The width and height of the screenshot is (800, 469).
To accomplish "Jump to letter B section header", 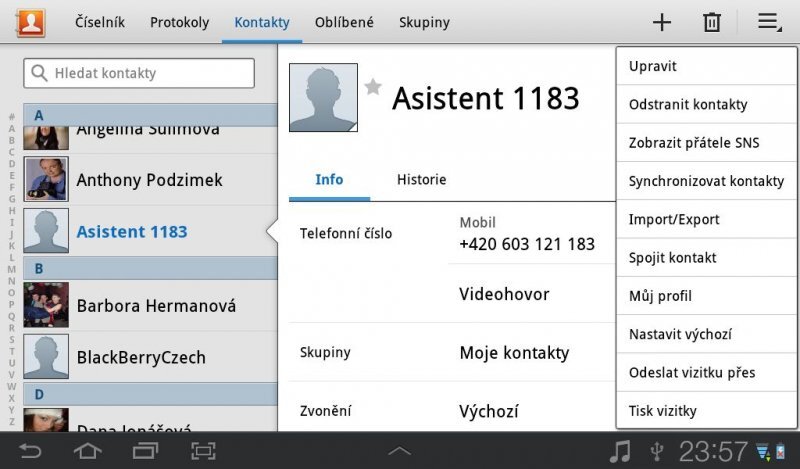I will pyautogui.click(x=151, y=268).
